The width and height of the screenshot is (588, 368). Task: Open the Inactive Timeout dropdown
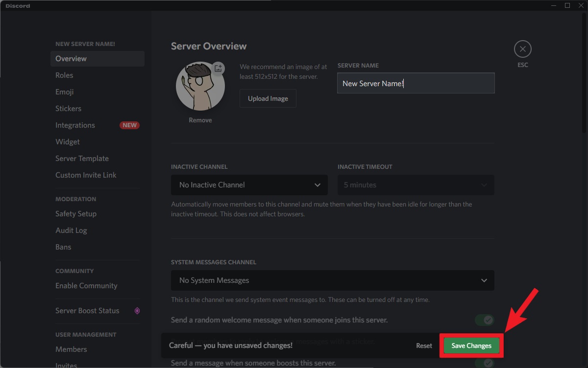(x=416, y=185)
